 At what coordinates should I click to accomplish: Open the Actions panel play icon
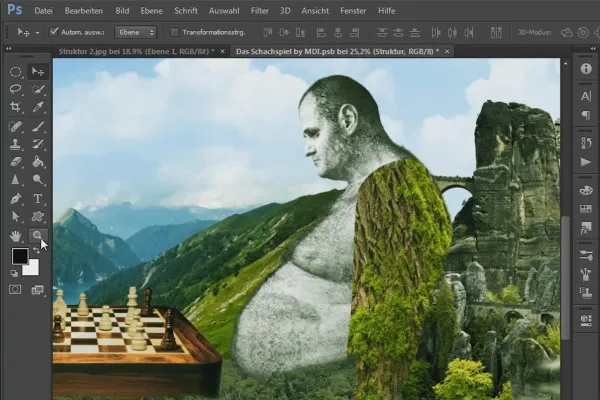tap(585, 162)
